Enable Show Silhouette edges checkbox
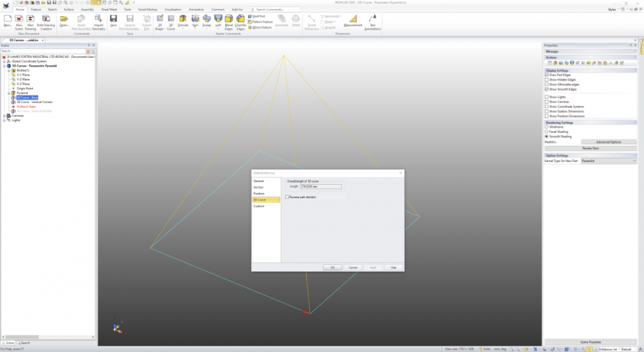Screen dimensions: 644x352 click(547, 84)
